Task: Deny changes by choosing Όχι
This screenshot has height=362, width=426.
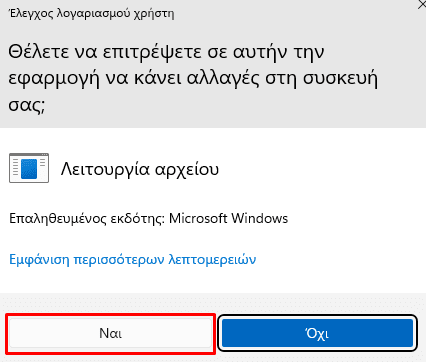Action: [x=317, y=333]
